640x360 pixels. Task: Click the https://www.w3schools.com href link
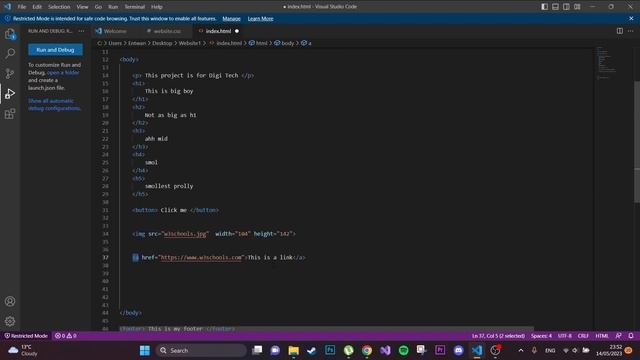[201, 258]
